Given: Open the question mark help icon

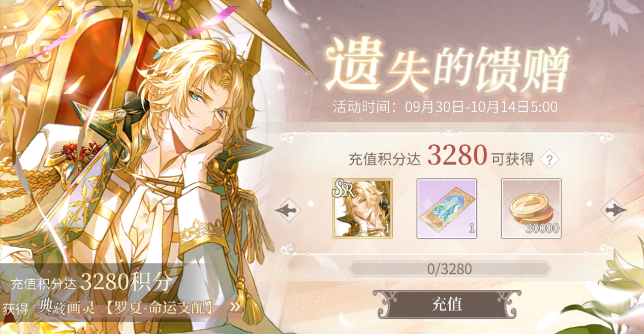Looking at the screenshot, I should (549, 159).
